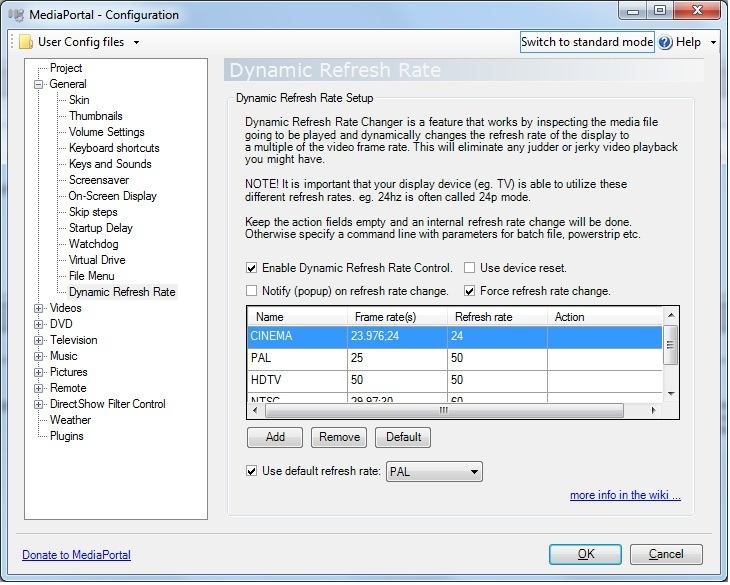This screenshot has width=730, height=585.
Task: Enable Notify (popup) on refresh rate change
Action: (x=252, y=292)
